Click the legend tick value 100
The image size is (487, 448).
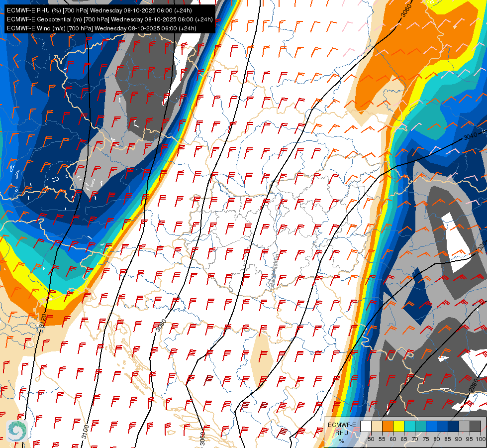481,439
